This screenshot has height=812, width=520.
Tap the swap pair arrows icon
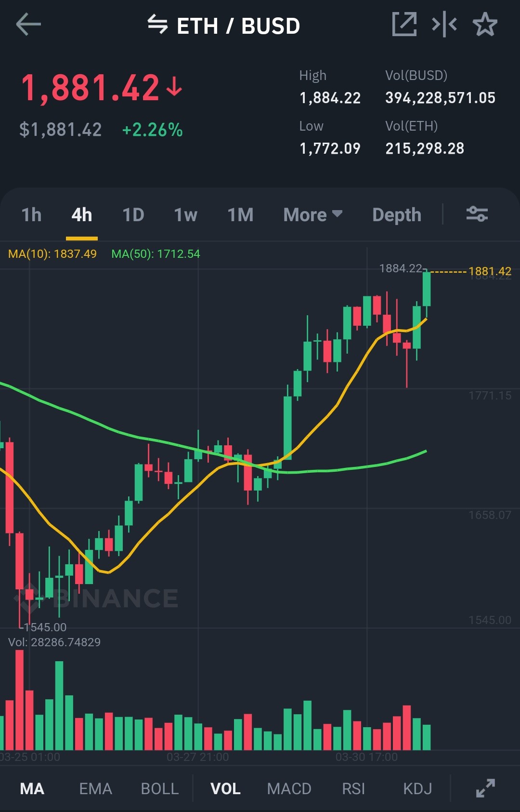(157, 24)
